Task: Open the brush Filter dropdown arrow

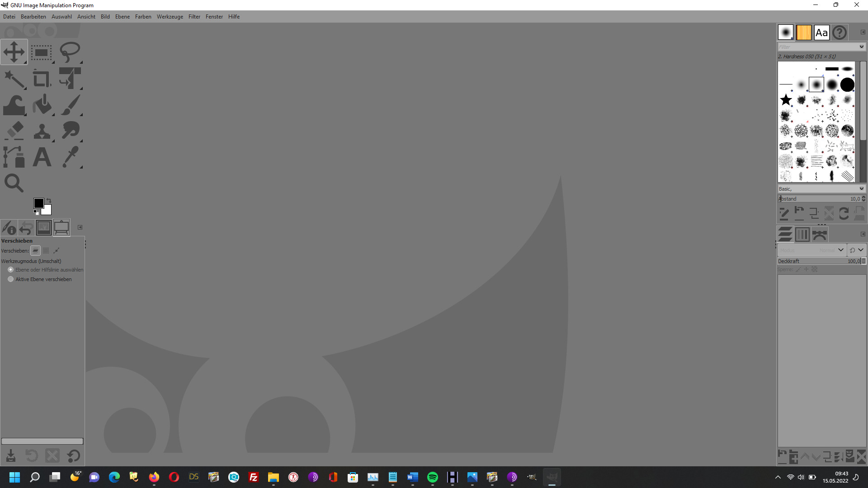Action: pos(861,47)
